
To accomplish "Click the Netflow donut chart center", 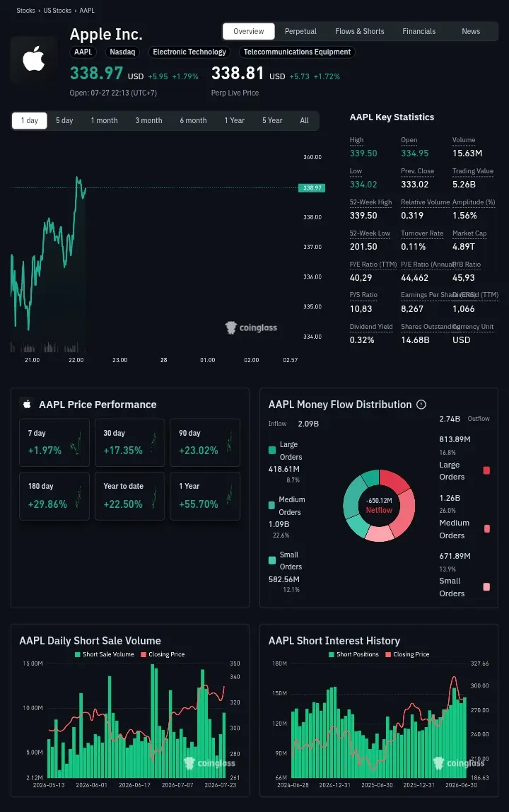I will pyautogui.click(x=379, y=506).
